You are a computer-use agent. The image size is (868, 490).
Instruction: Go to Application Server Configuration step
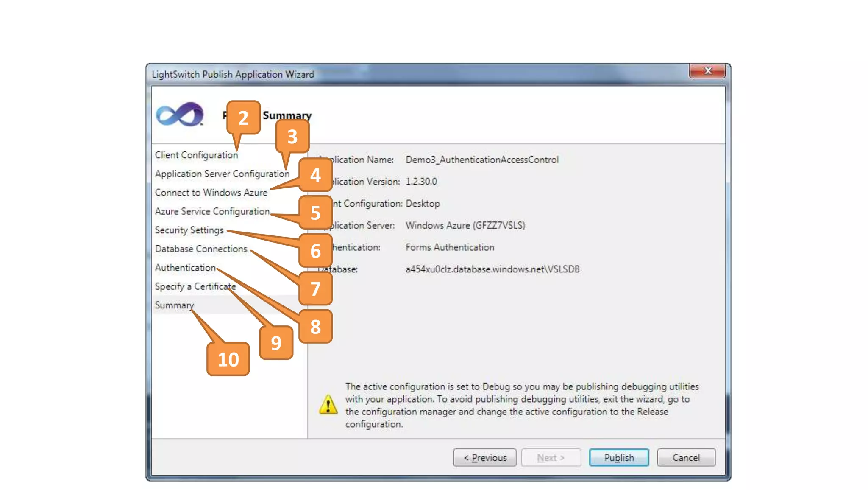(222, 174)
